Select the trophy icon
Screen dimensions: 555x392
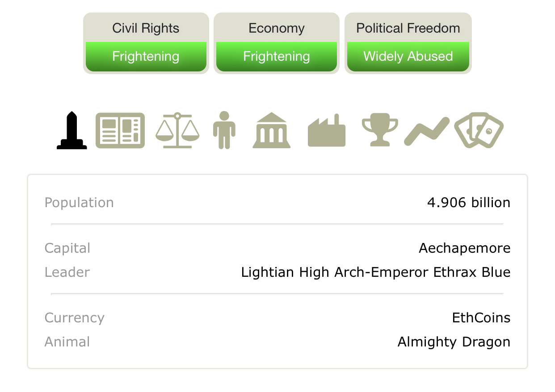[379, 130]
